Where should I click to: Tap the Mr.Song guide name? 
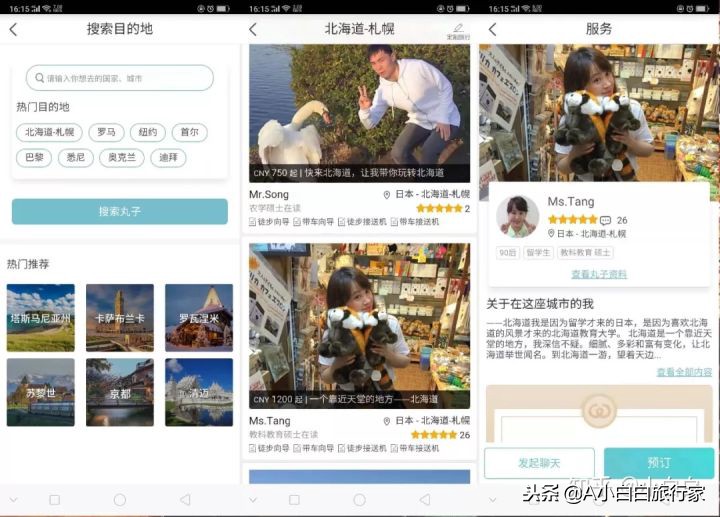(269, 195)
